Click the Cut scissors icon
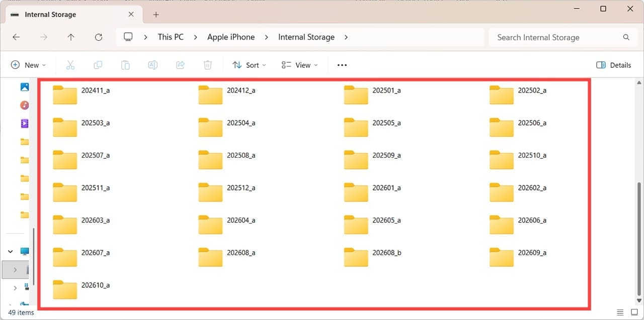Screen dimensions: 644x320 point(70,65)
